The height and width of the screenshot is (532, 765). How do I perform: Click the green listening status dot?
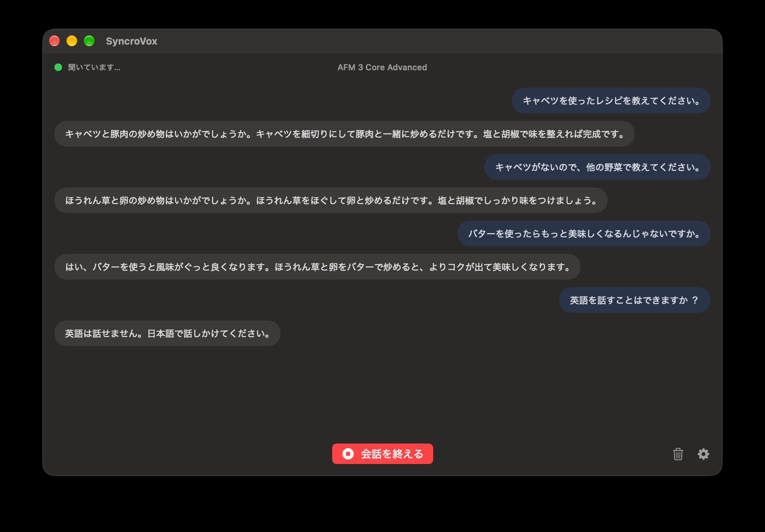tap(58, 67)
